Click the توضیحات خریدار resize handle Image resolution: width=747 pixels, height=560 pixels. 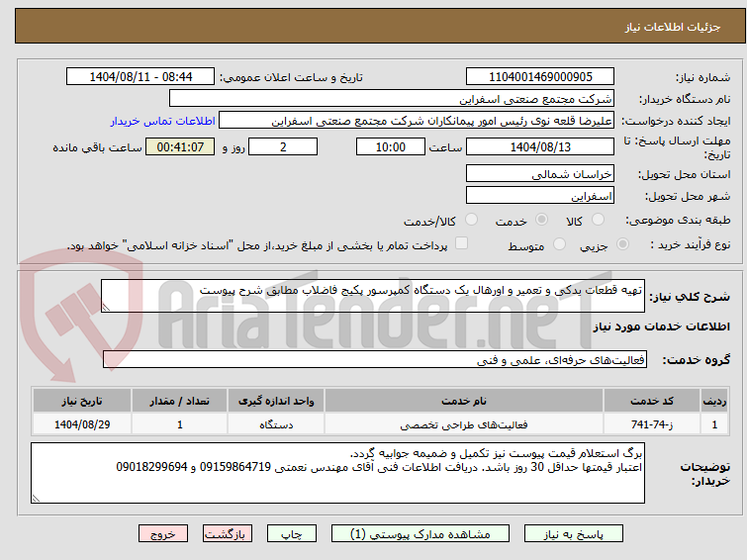[x=36, y=499]
